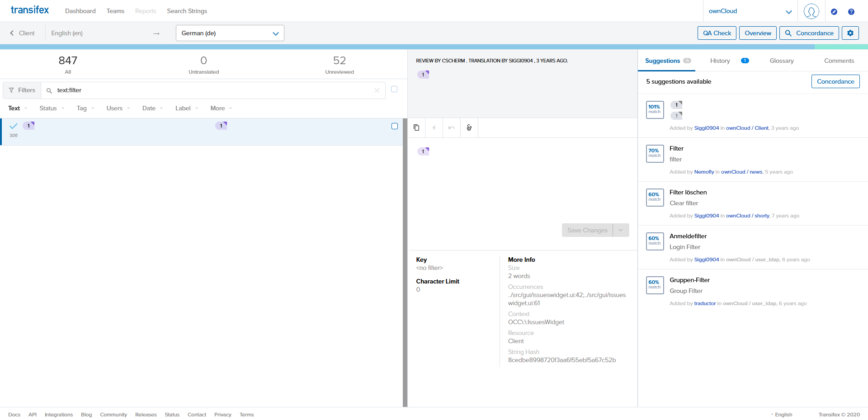Open editor settings gear
Image resolution: width=868 pixels, height=420 pixels.
pos(850,33)
